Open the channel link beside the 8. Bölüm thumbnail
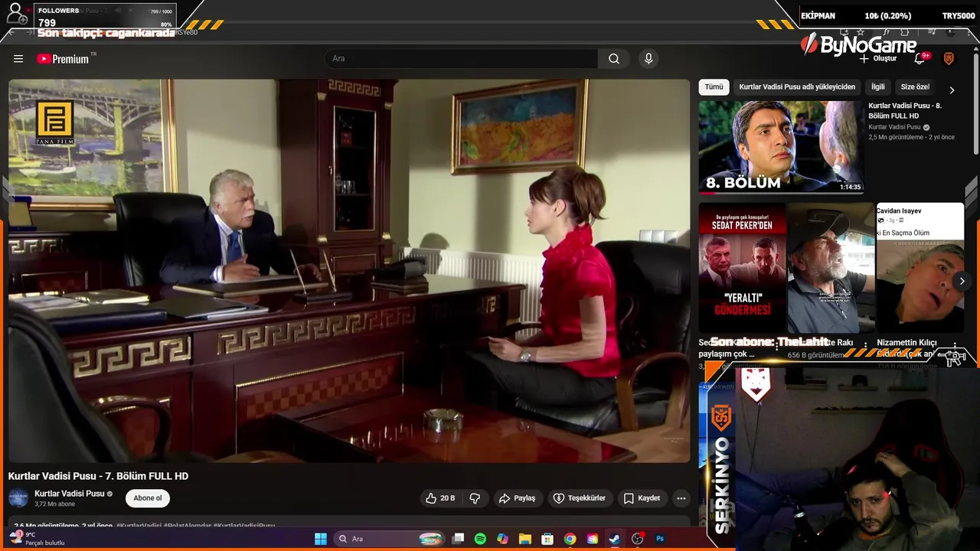This screenshot has height=551, width=980. click(x=894, y=127)
